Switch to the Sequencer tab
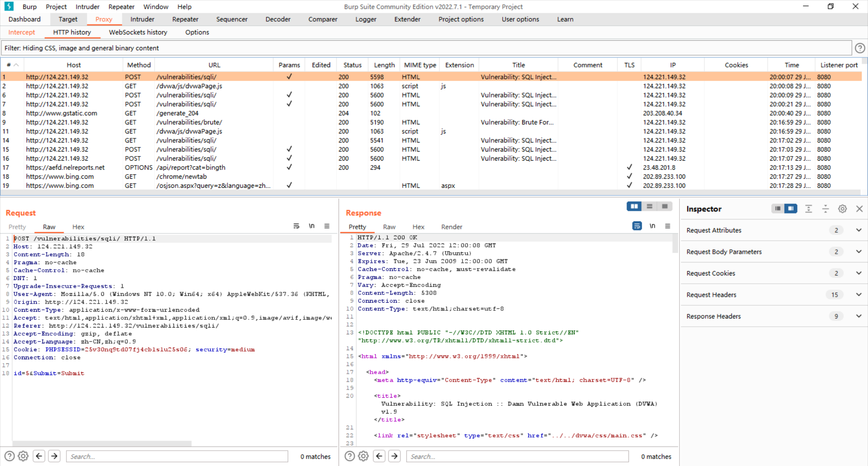This screenshot has width=868, height=466. click(232, 19)
